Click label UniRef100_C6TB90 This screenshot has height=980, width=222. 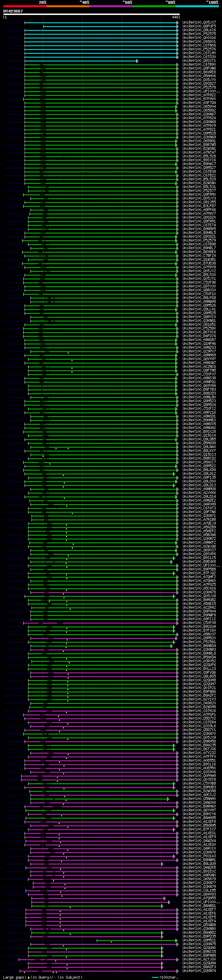(x=199, y=65)
